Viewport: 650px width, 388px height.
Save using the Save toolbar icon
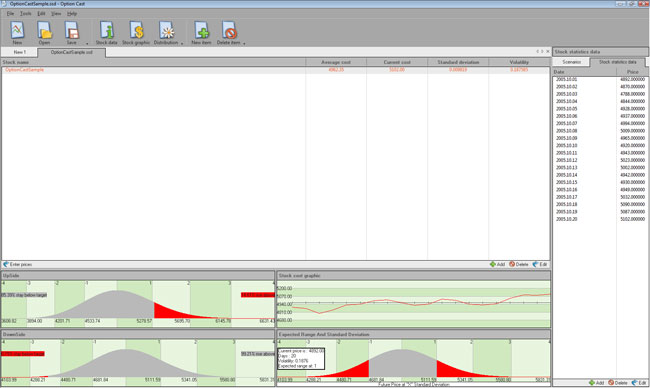pos(72,33)
